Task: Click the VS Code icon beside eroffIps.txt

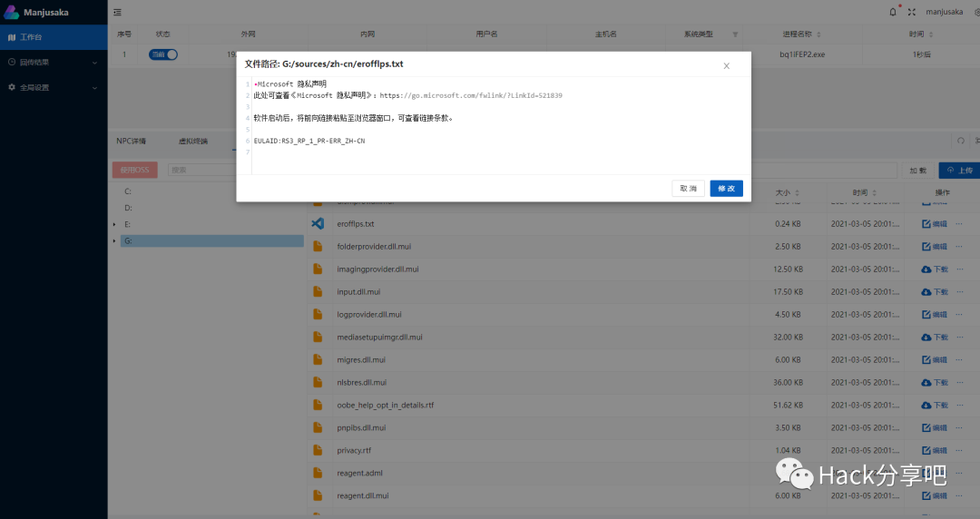Action: coord(318,223)
